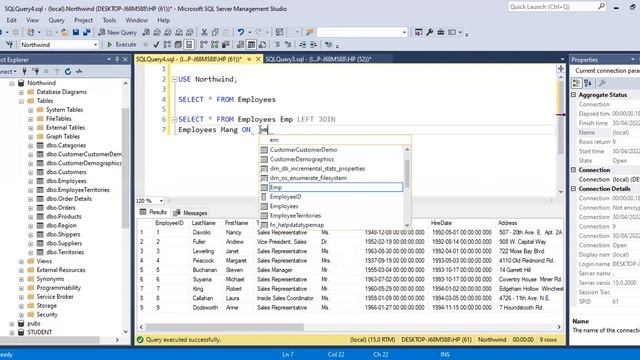Open the Query menu

tap(56, 20)
